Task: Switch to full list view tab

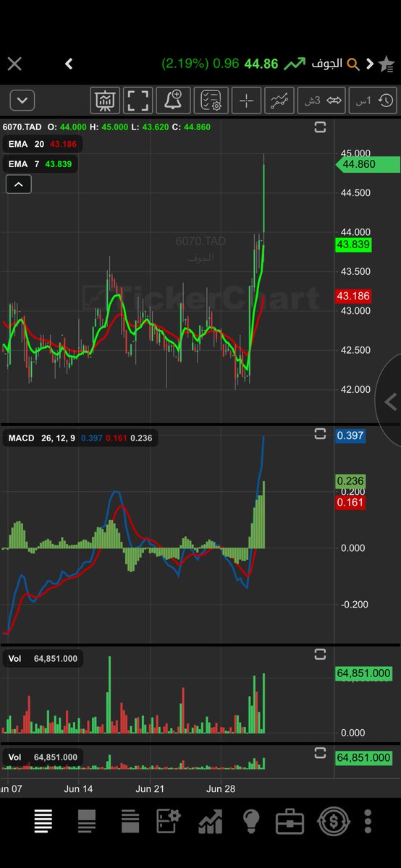Action: 43,821
